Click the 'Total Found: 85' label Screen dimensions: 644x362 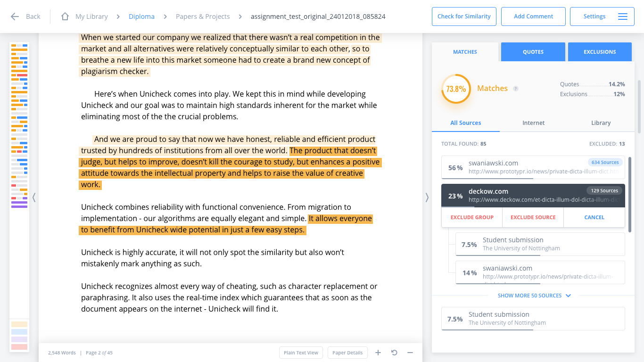(x=463, y=144)
